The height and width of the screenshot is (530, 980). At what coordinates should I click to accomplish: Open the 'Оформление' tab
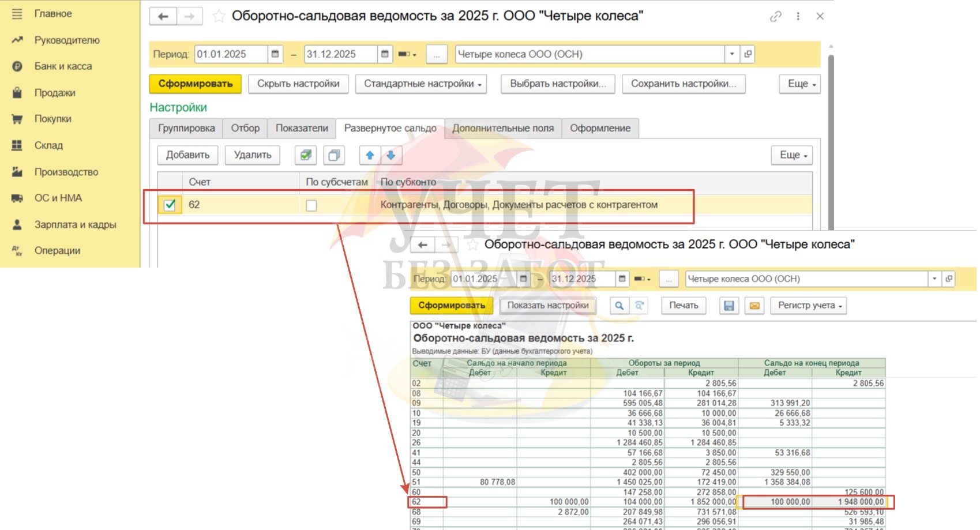point(600,128)
